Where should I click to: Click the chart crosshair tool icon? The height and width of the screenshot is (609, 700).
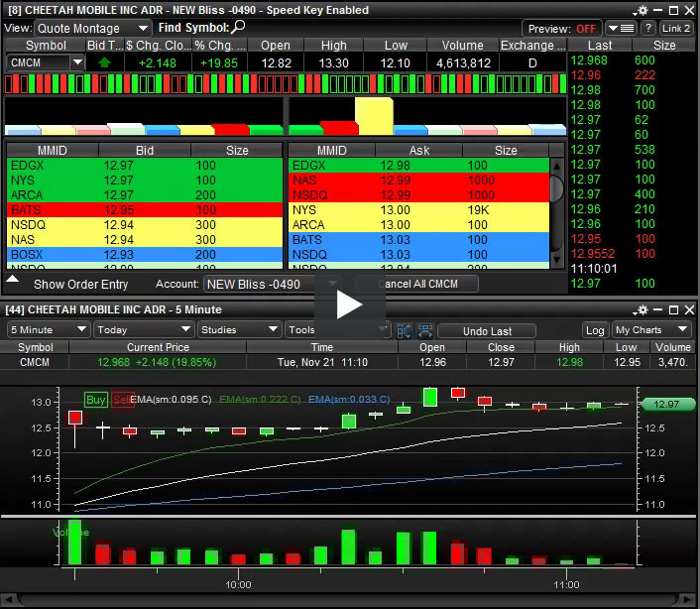(405, 330)
